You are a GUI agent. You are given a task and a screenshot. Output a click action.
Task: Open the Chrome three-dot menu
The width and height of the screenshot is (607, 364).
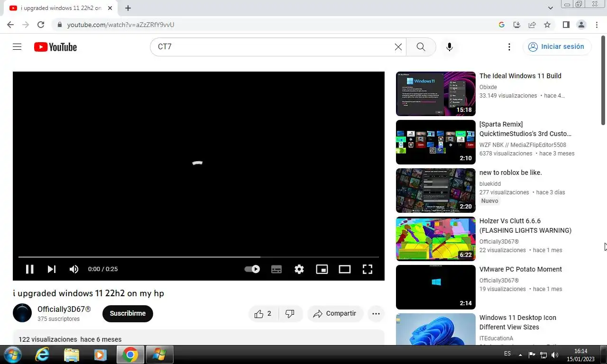tap(597, 25)
